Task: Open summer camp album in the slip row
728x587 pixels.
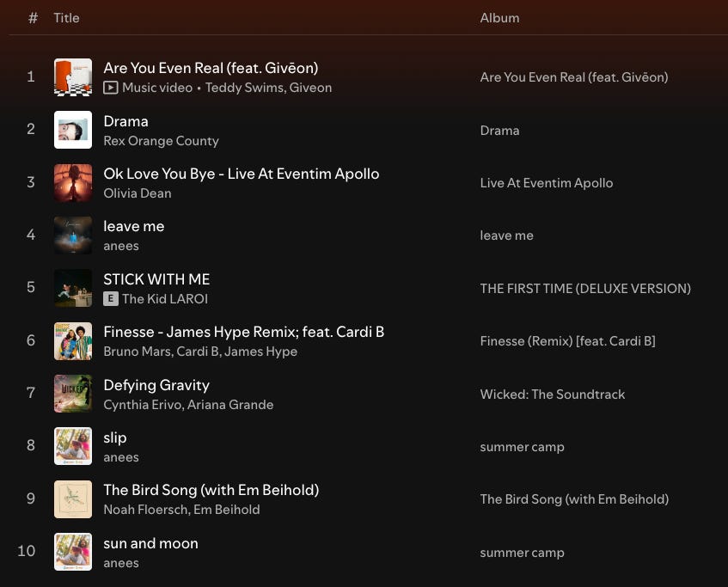Action: (x=522, y=447)
